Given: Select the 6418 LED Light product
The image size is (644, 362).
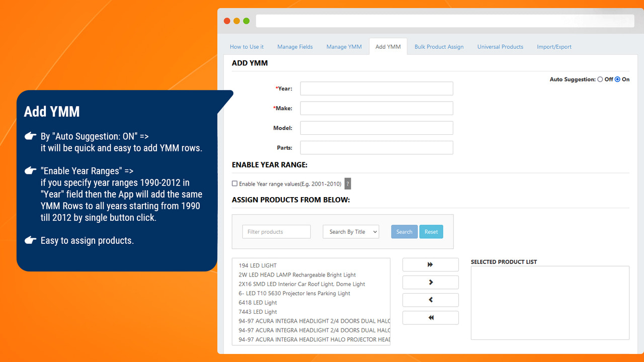Looking at the screenshot, I should click(257, 302).
